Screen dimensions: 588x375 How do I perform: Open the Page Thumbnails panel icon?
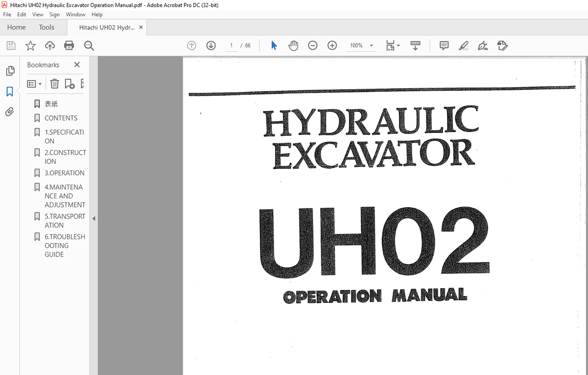tap(10, 70)
